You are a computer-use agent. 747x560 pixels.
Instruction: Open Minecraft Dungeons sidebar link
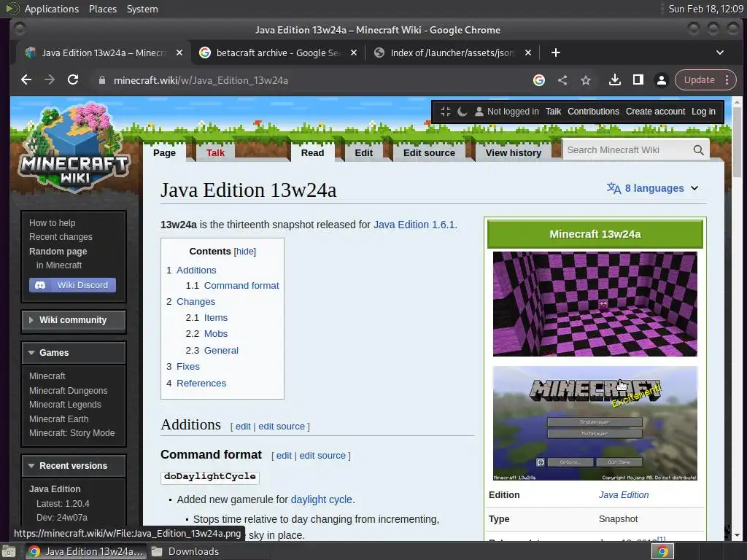(68, 391)
